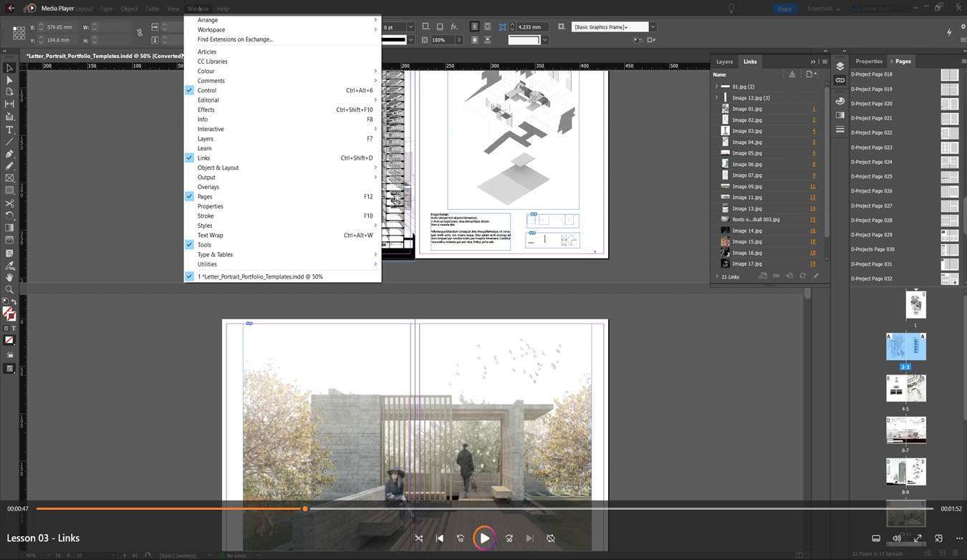Select the Pencil tool

tap(9, 166)
